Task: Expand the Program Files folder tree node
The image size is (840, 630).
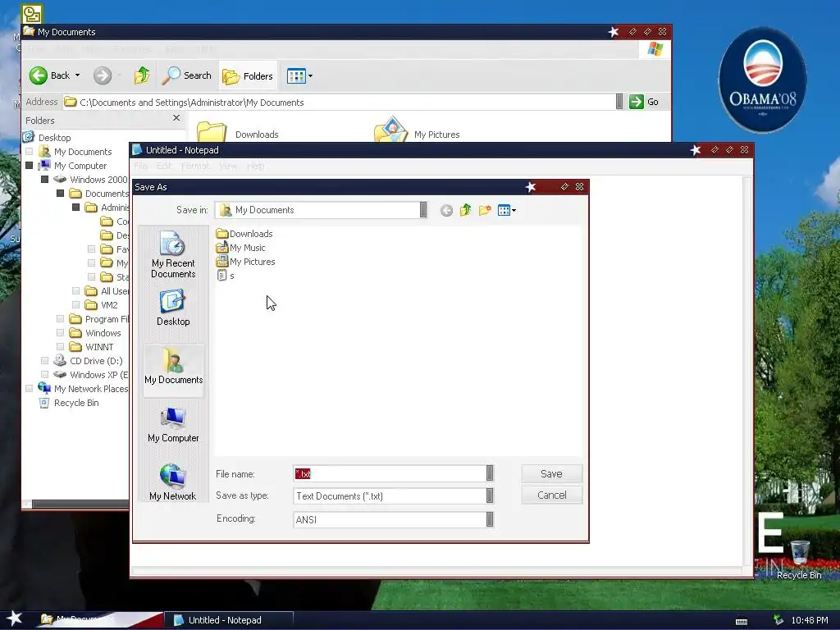Action: [61, 319]
